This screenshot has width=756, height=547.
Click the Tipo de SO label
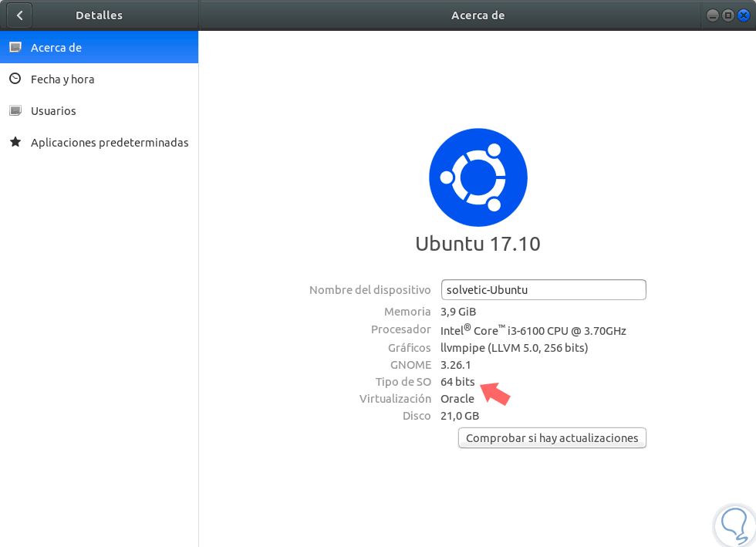click(x=403, y=382)
